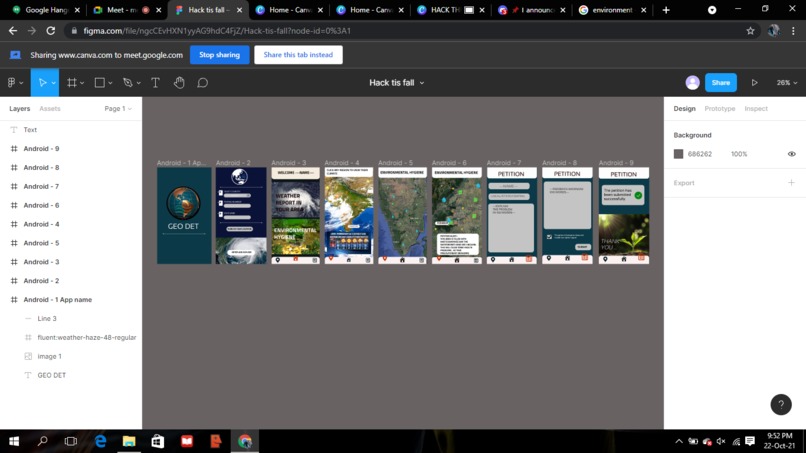The width and height of the screenshot is (806, 453).
Task: Add an export setting with plus icon
Action: click(791, 183)
